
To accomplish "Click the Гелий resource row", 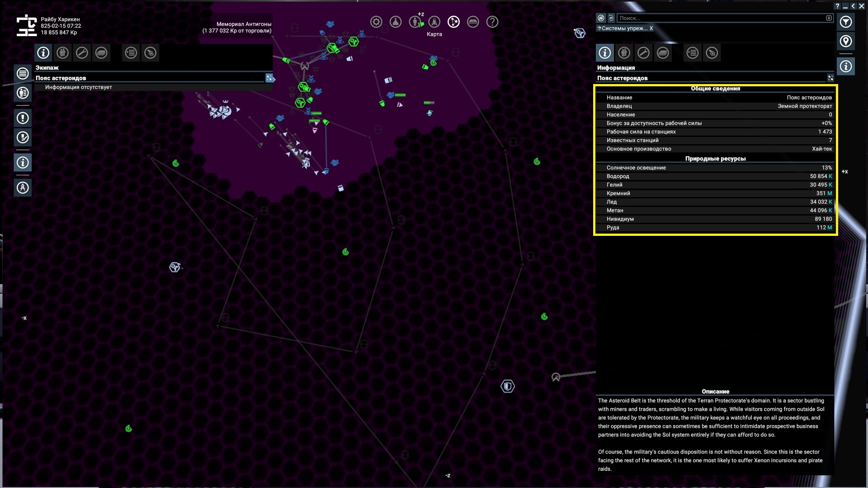I will click(715, 185).
